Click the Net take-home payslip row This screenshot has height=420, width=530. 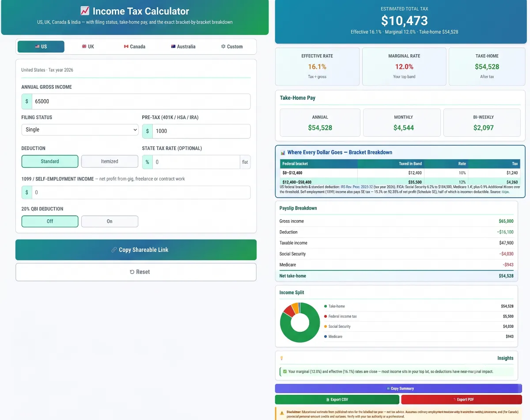pyautogui.click(x=397, y=276)
